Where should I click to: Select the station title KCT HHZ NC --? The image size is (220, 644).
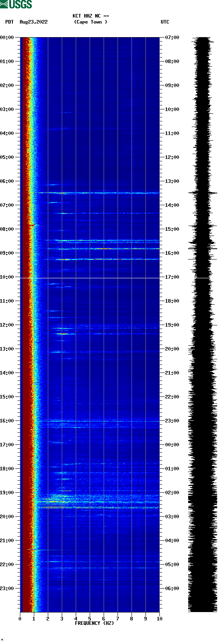[x=91, y=16]
